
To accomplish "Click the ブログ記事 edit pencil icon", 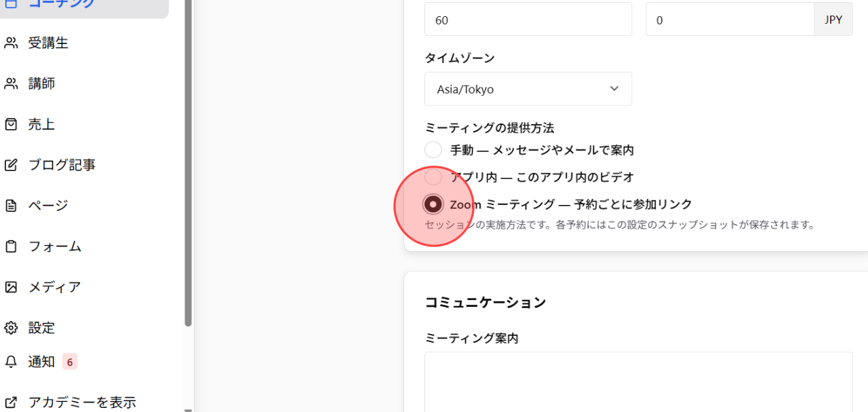I will [11, 165].
